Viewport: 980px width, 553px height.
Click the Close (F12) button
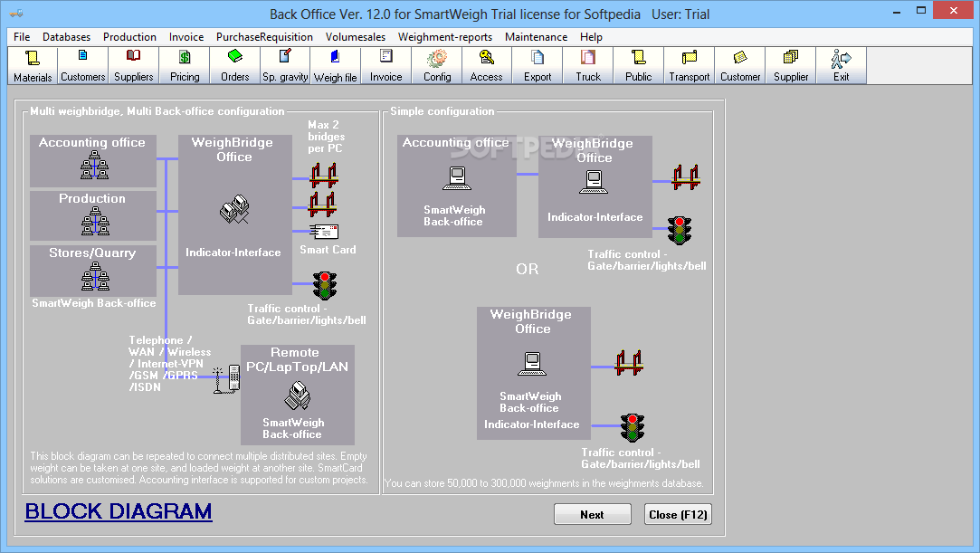tap(678, 514)
